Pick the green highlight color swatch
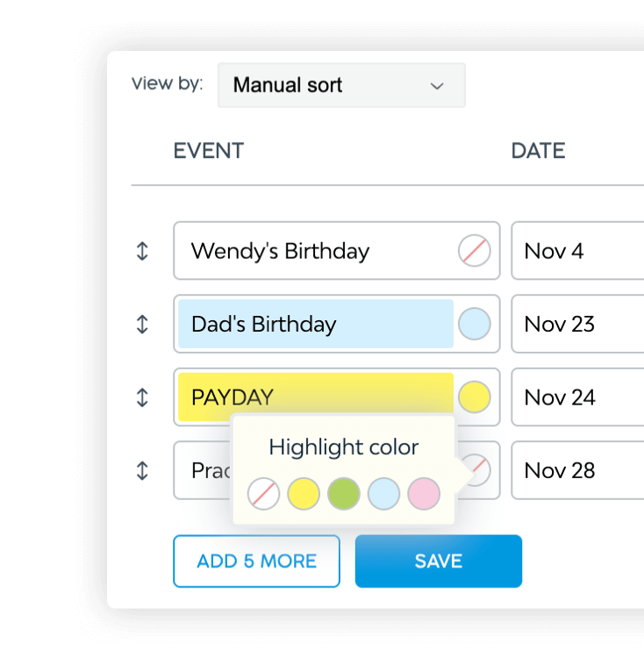Screen dimensions: 644x665 [344, 494]
